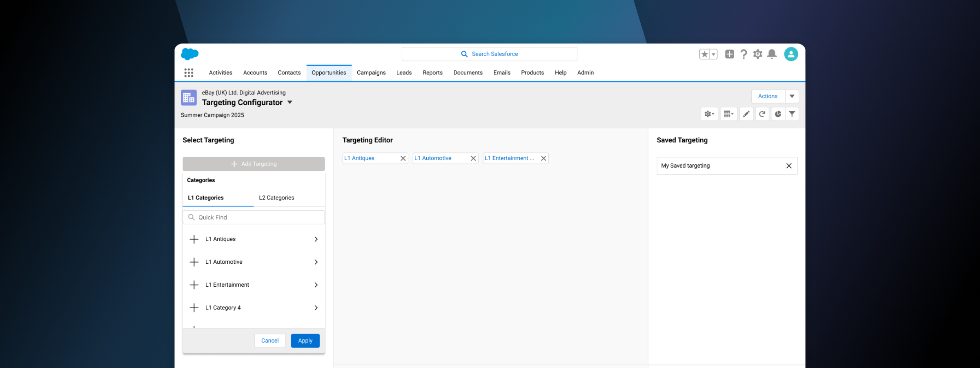Click the Targeting Configurator object icon
Image resolution: width=980 pixels, height=368 pixels.
click(189, 98)
